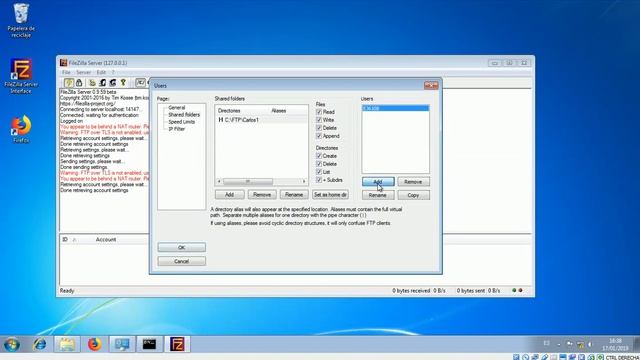Toggle the Delete checkbox under Directories
This screenshot has height=360, width=640.
pyautogui.click(x=319, y=164)
